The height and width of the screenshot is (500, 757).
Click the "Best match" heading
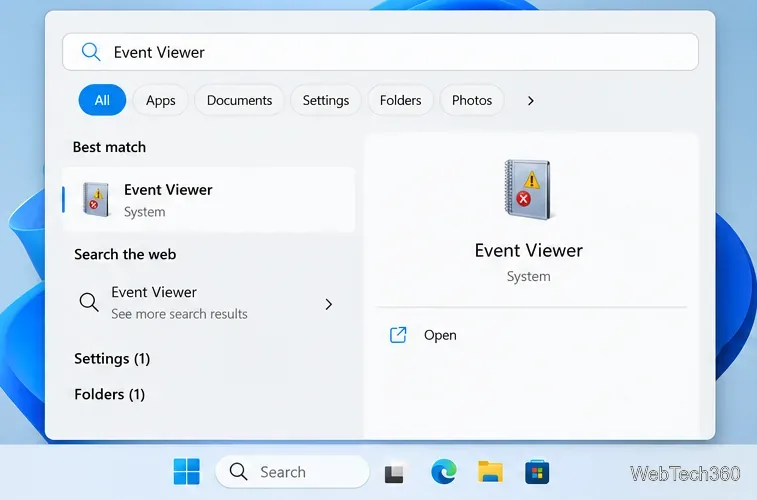click(109, 147)
